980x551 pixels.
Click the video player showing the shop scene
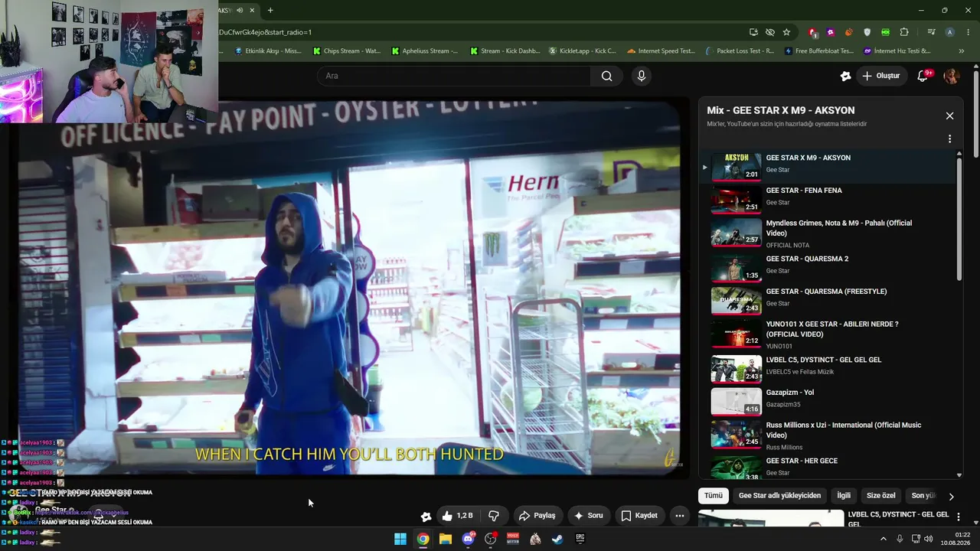(349, 287)
